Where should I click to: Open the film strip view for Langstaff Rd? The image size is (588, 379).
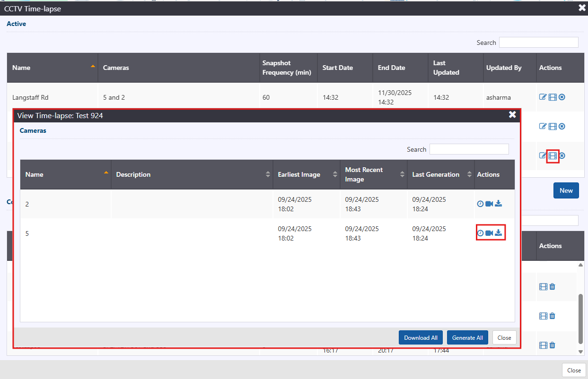553,97
